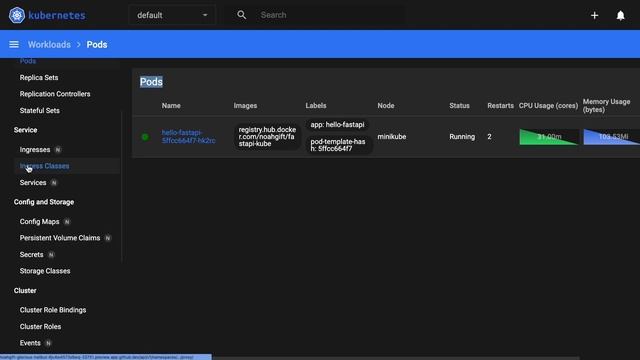Viewport: 640px width, 360px height.
Task: Click the Status column header
Action: [460, 106]
